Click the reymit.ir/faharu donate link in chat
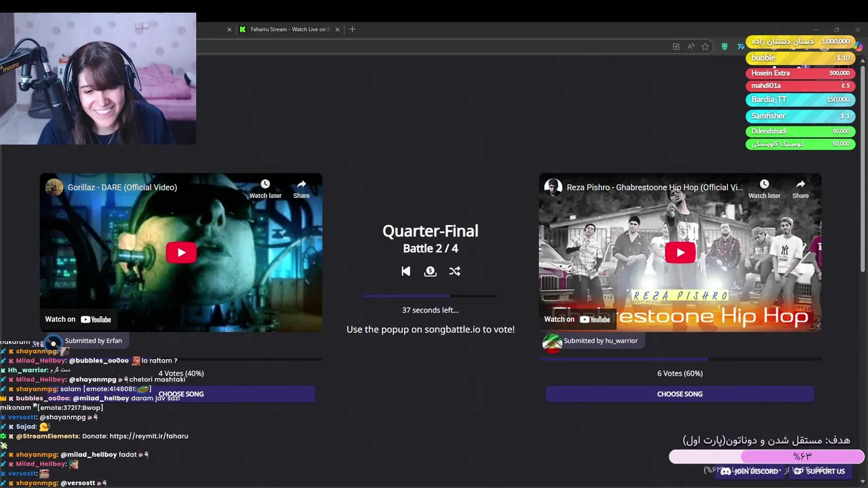 coord(149,436)
